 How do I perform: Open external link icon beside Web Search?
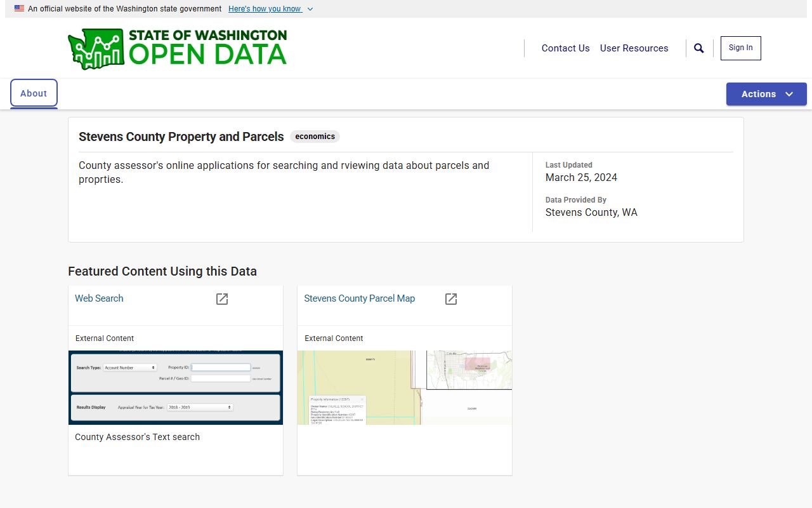coord(222,299)
